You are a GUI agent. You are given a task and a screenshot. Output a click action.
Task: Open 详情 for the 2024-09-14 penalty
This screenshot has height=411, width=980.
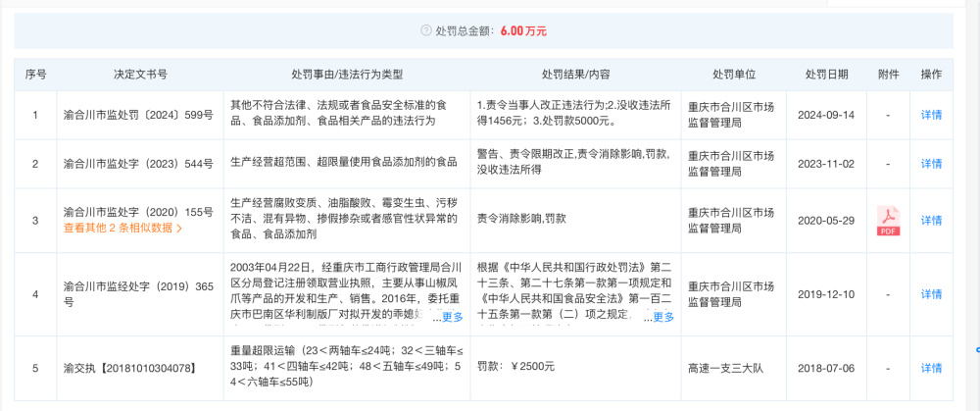[931, 115]
